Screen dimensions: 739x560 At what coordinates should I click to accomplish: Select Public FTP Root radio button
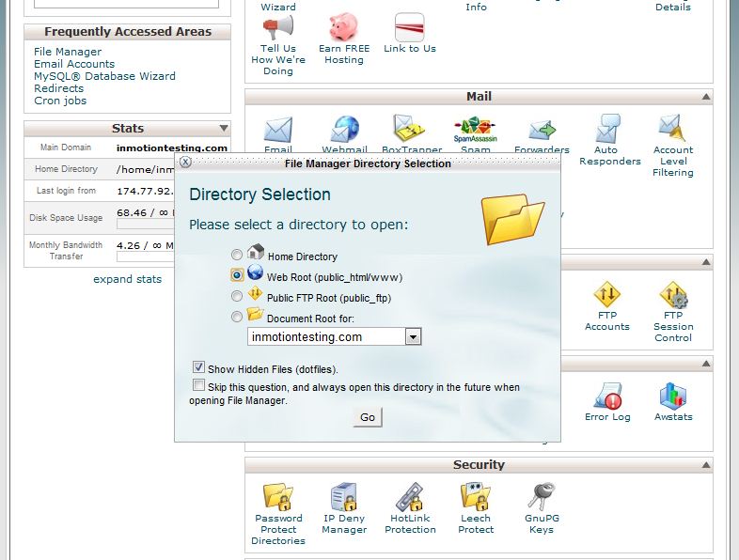(x=237, y=297)
